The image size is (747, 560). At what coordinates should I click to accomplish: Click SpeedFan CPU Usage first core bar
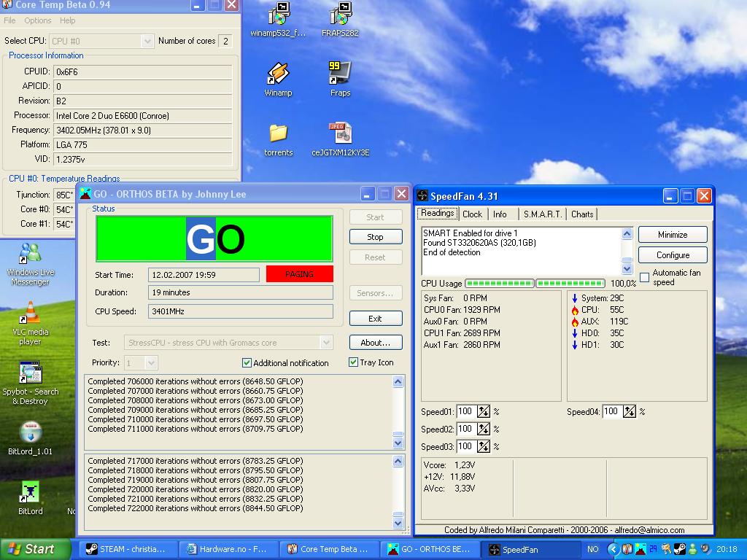click(x=499, y=284)
